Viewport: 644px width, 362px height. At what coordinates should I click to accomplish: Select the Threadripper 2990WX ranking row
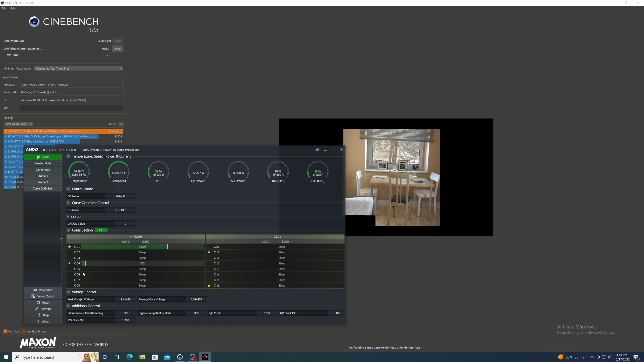[x=63, y=136]
